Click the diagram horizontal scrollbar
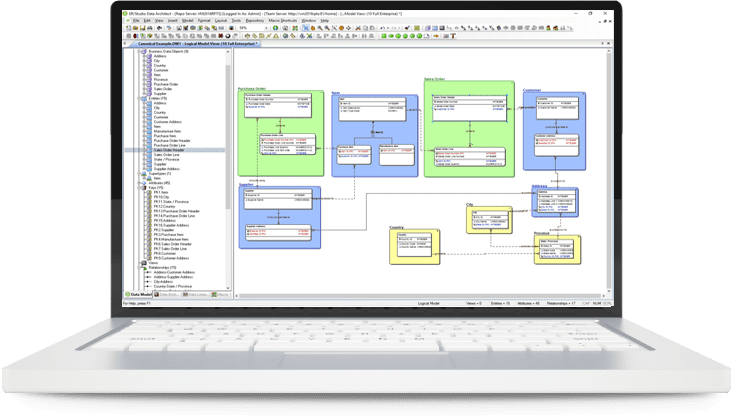This screenshot has width=731, height=419. pyautogui.click(x=420, y=295)
